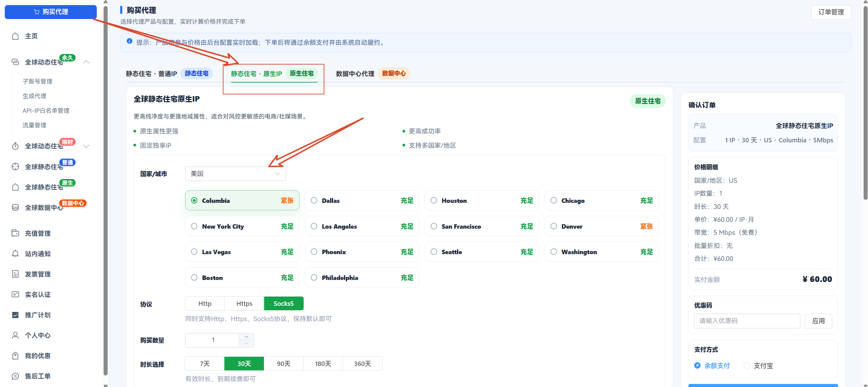
Task: Choose the 90天 duration
Action: pos(284,364)
